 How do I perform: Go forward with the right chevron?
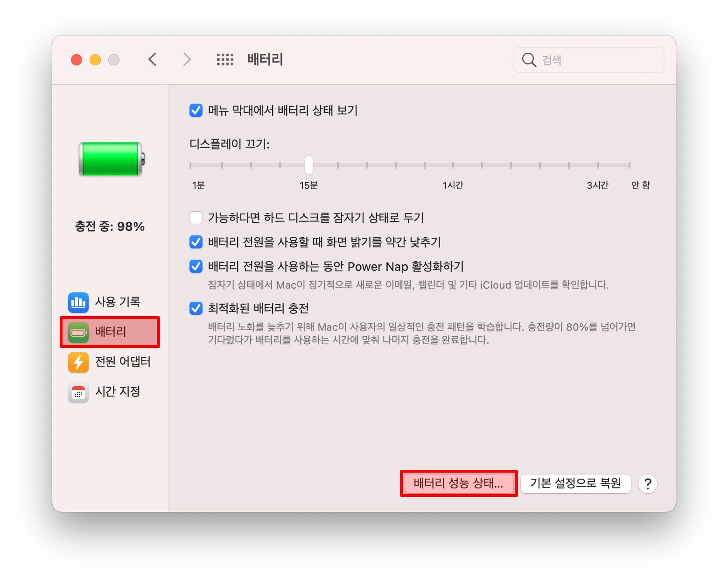click(187, 59)
